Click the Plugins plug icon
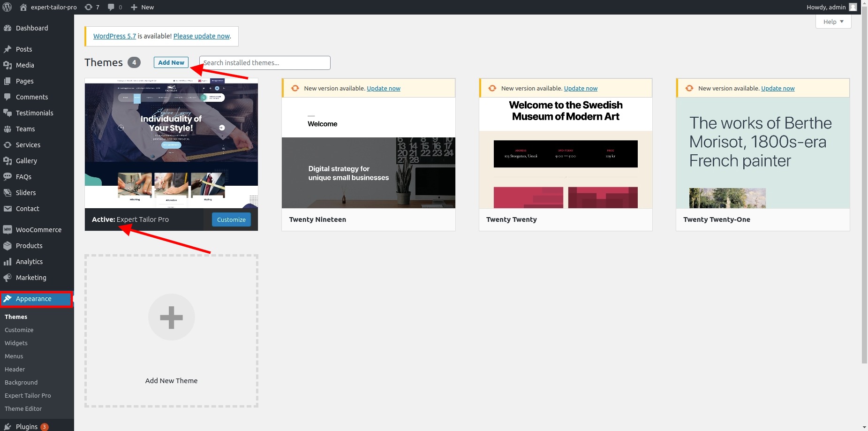Image resolution: width=868 pixels, height=431 pixels. (x=8, y=427)
